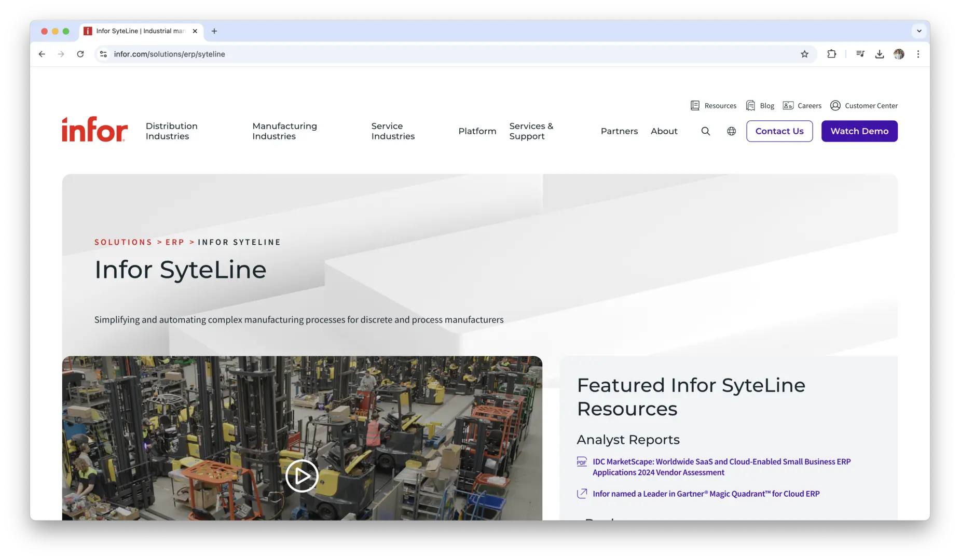Open the Blog link
Image resolution: width=960 pixels, height=560 pixels.
click(767, 106)
